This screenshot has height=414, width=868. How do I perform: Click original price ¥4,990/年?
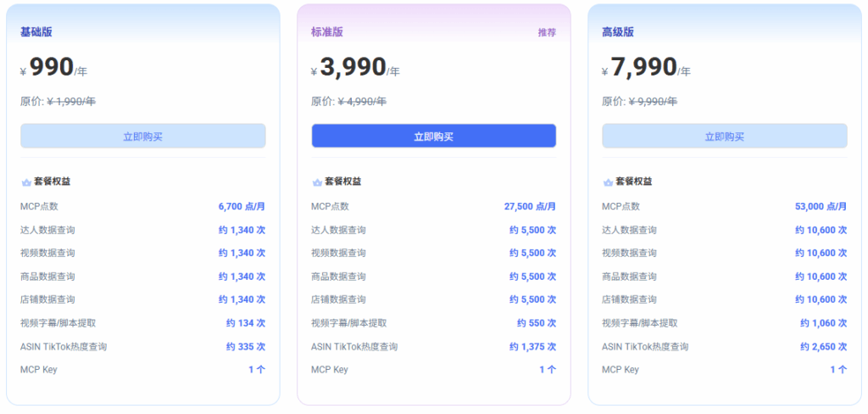point(362,102)
